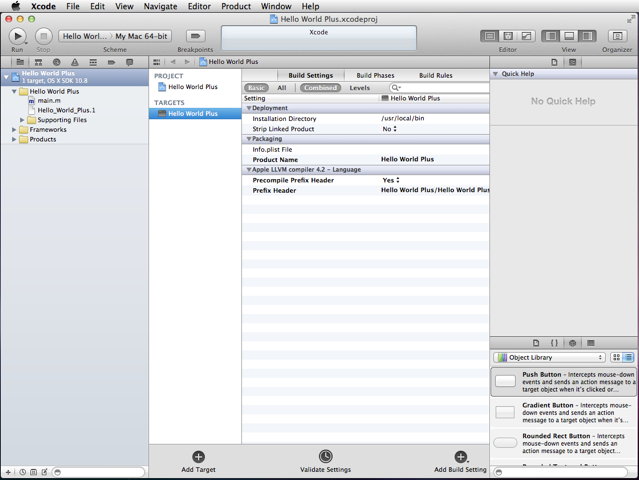Open the Editor menu
This screenshot has height=480, width=639.
[x=199, y=6]
